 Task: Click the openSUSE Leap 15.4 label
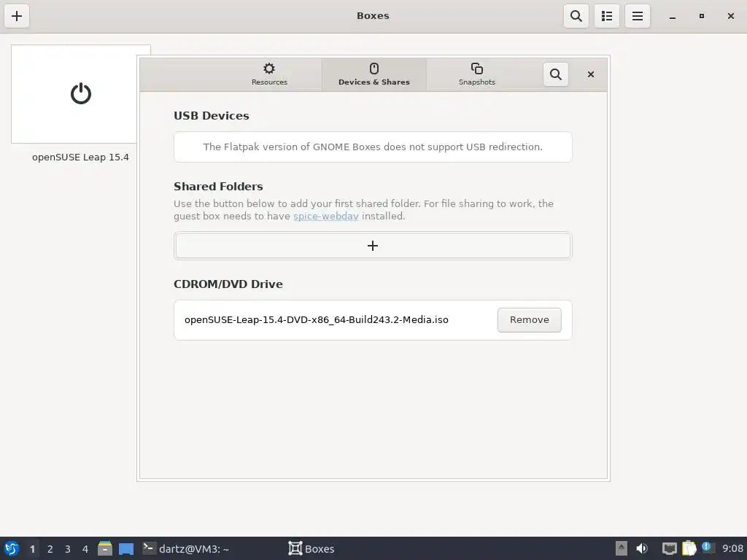(80, 157)
